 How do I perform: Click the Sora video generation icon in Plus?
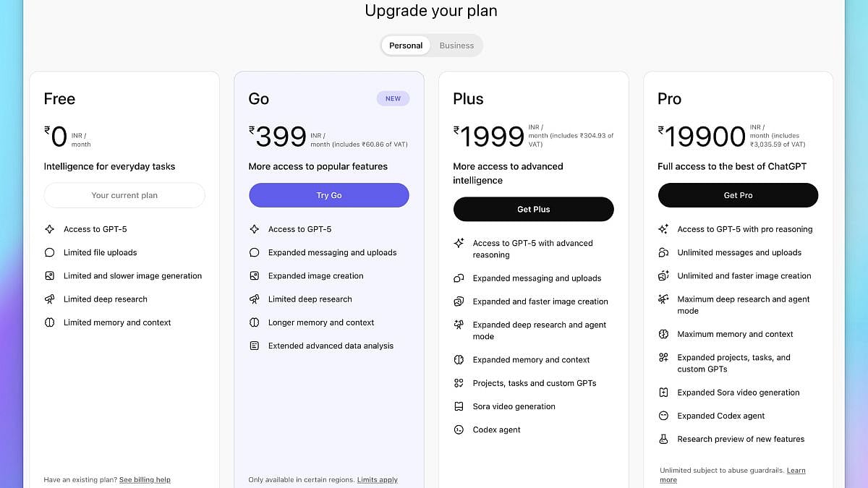[x=459, y=406]
